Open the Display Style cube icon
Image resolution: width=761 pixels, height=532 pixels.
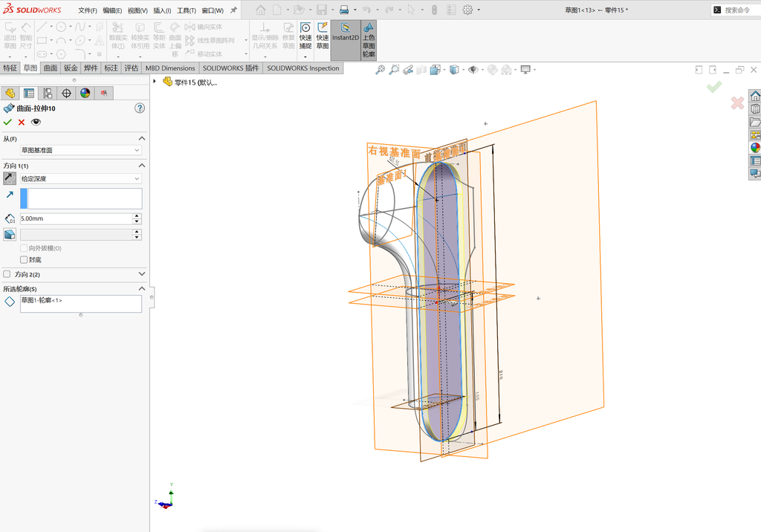point(454,70)
